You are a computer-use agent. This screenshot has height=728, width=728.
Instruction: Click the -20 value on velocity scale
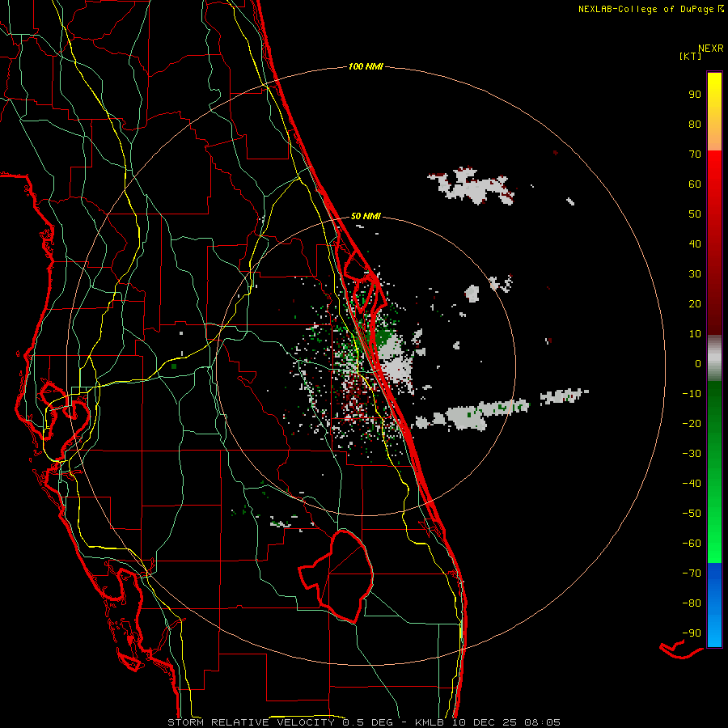692,423
